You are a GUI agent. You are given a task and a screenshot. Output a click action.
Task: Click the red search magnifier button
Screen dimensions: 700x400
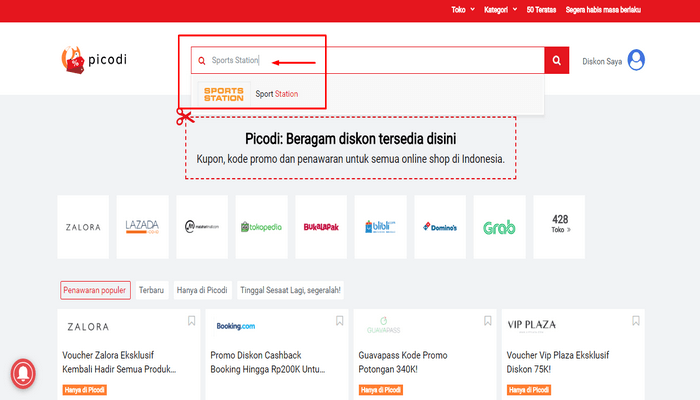pyautogui.click(x=556, y=61)
